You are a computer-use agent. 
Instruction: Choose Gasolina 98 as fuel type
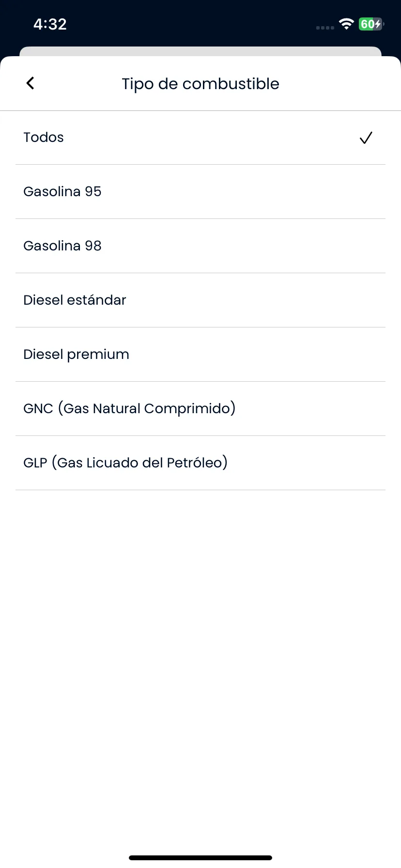(200, 246)
